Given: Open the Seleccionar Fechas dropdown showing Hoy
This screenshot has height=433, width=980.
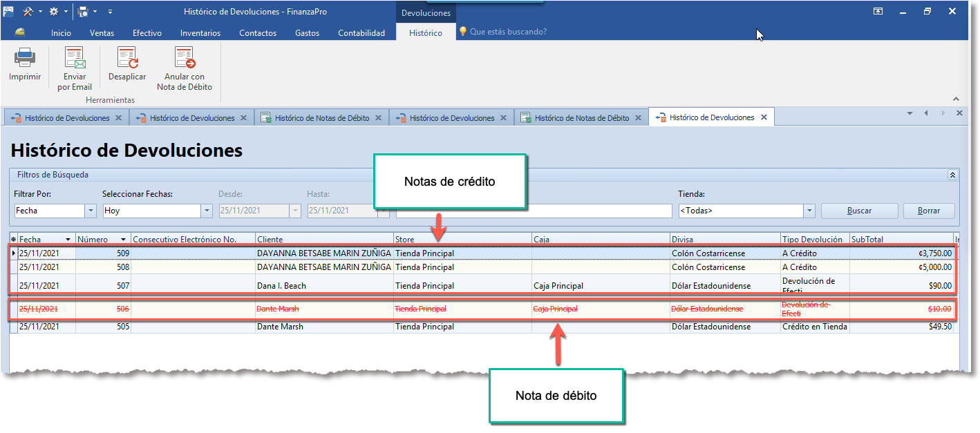Looking at the screenshot, I should 206,211.
